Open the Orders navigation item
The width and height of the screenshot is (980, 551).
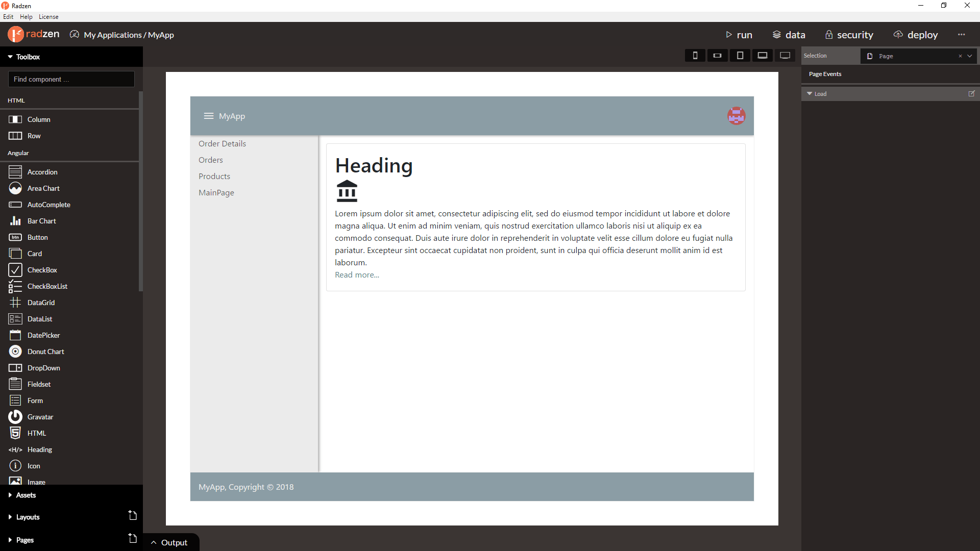coord(211,160)
